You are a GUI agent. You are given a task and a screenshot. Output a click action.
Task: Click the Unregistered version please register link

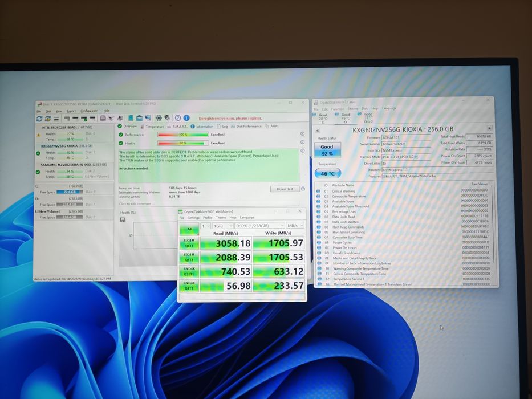click(x=230, y=119)
